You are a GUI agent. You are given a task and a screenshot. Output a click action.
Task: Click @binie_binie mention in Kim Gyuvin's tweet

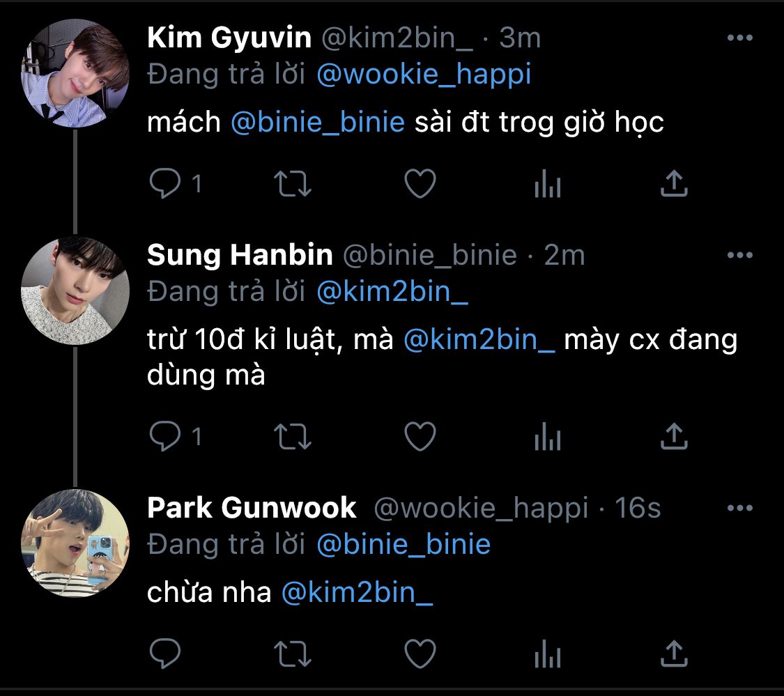point(318,123)
